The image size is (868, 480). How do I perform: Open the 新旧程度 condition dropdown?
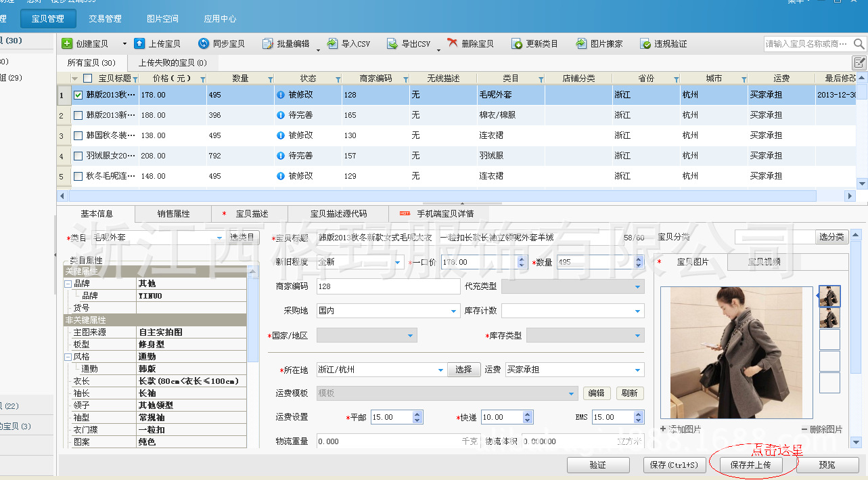(396, 261)
